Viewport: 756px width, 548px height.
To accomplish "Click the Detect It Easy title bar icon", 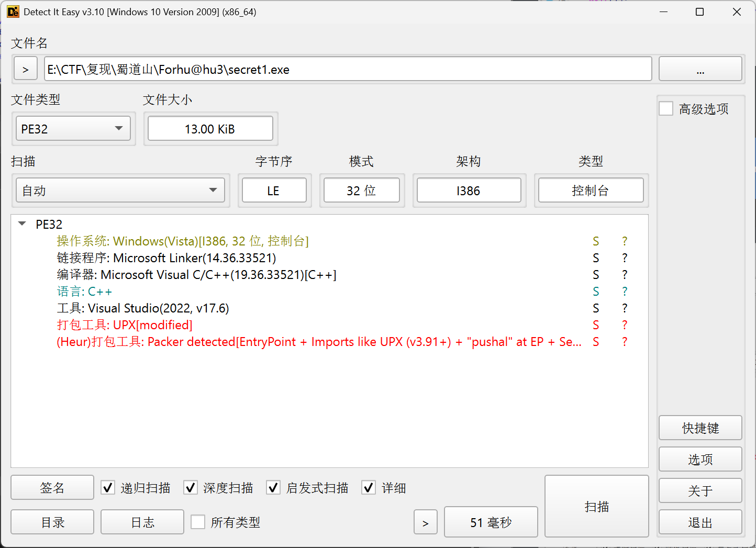I will [x=13, y=12].
